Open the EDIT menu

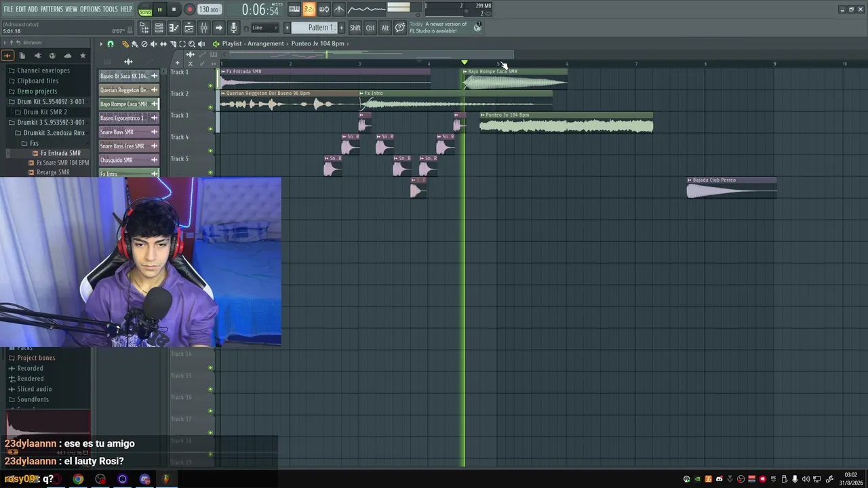(20, 9)
